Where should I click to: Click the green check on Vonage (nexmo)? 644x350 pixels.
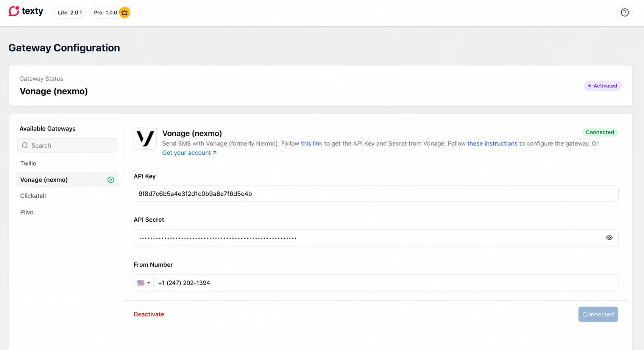(111, 180)
